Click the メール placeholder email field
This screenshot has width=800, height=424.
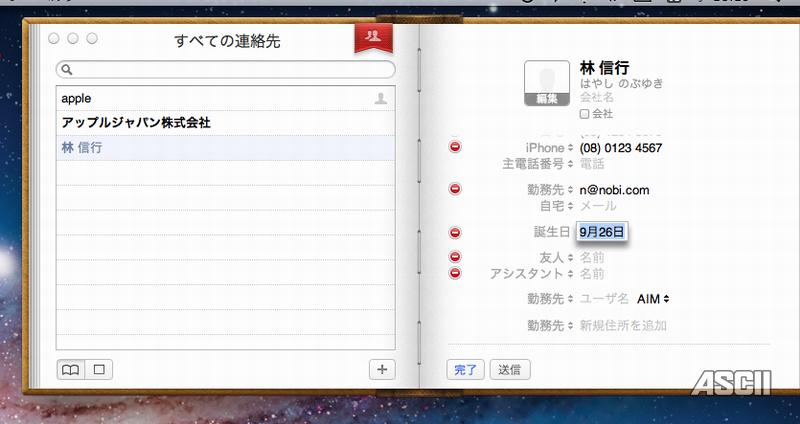[598, 206]
